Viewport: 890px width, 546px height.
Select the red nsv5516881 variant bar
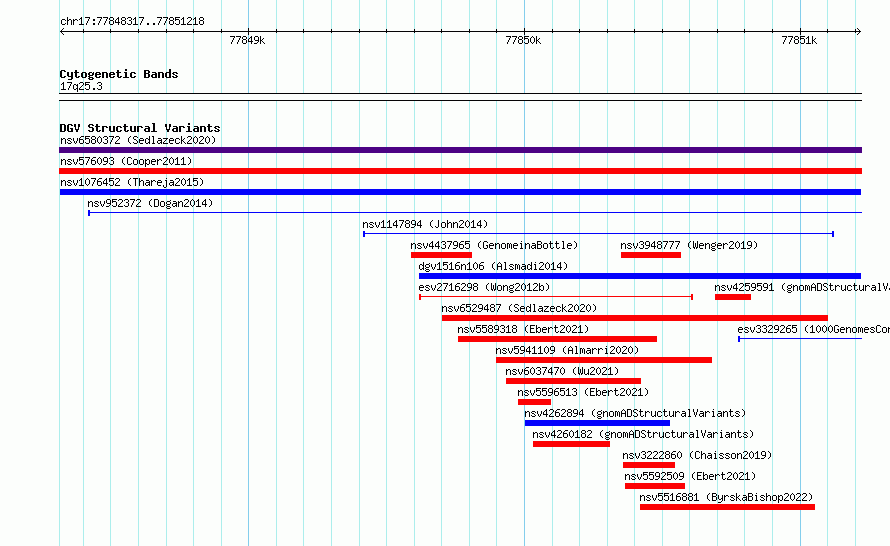[x=727, y=507]
